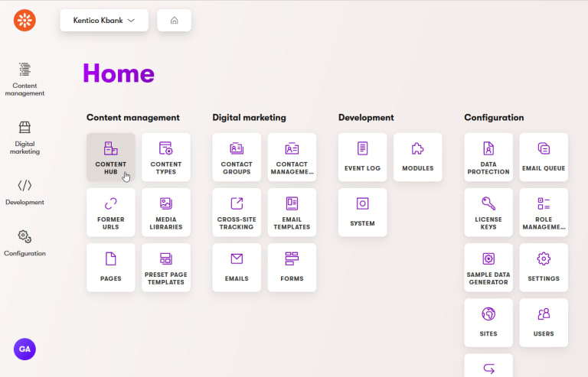Image resolution: width=588 pixels, height=377 pixels.
Task: Open the Preset Page Templates tile
Action: click(165, 268)
